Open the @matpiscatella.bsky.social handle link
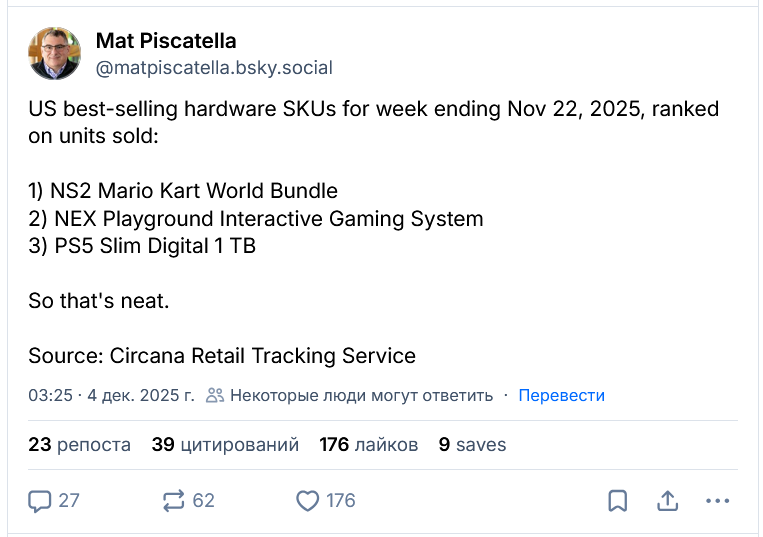This screenshot has width=763, height=537. click(214, 68)
